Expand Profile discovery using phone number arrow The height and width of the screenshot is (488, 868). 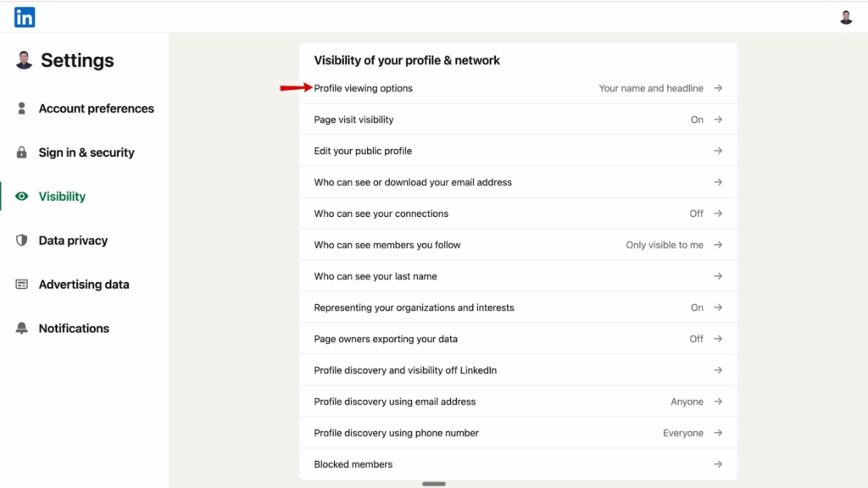tap(718, 433)
